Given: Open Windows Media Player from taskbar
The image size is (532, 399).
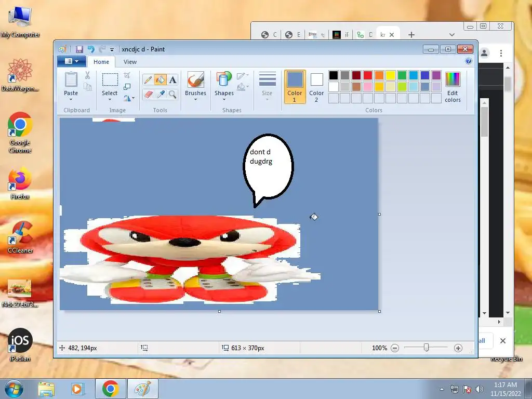Looking at the screenshot, I should (77, 389).
